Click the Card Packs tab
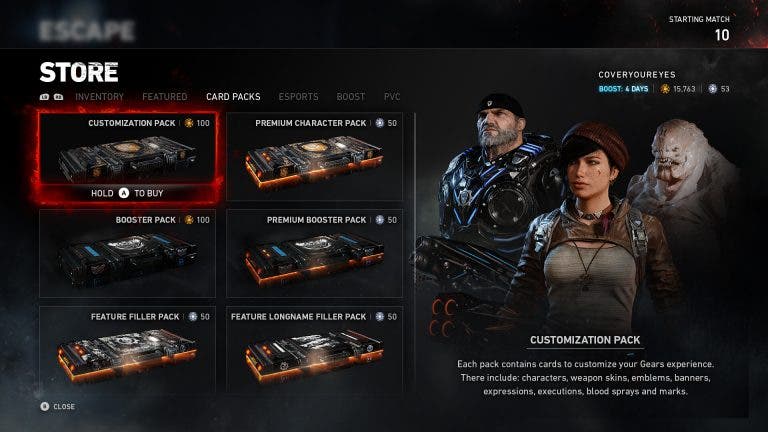The width and height of the screenshot is (768, 432). point(233,96)
